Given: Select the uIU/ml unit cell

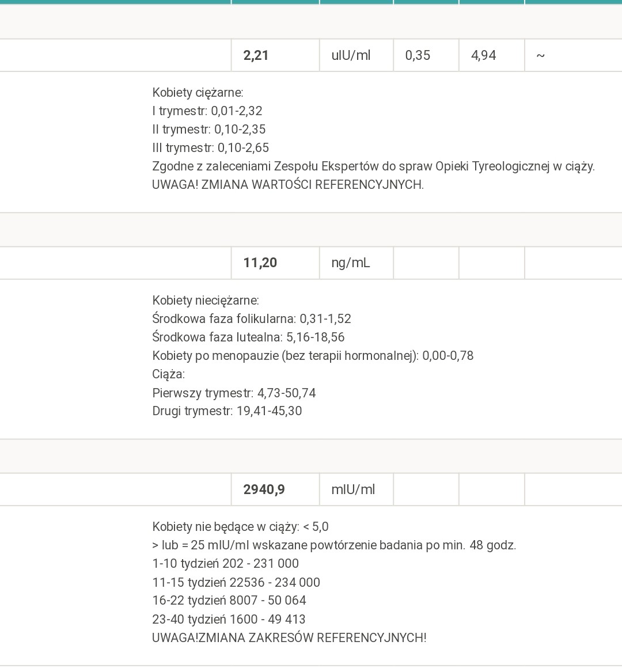Looking at the screenshot, I should 351,55.
